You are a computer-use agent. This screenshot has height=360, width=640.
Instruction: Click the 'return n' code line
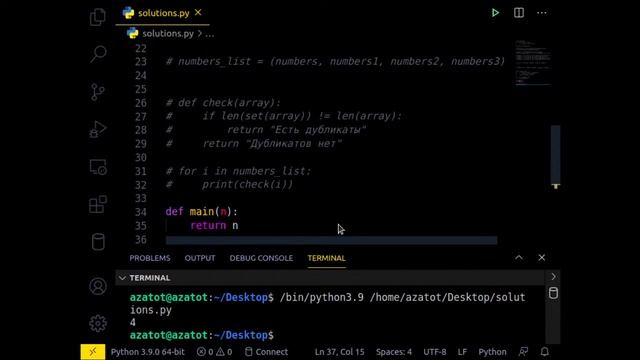pos(214,226)
